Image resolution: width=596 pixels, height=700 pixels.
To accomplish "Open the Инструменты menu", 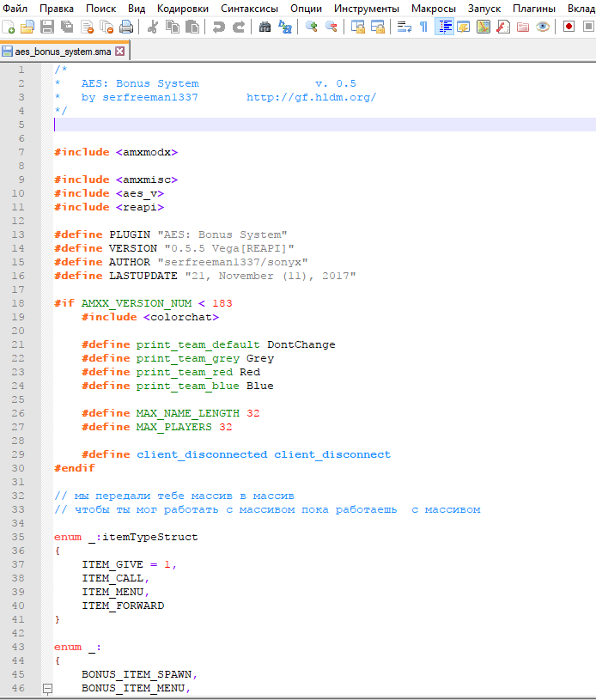I will point(367,9).
